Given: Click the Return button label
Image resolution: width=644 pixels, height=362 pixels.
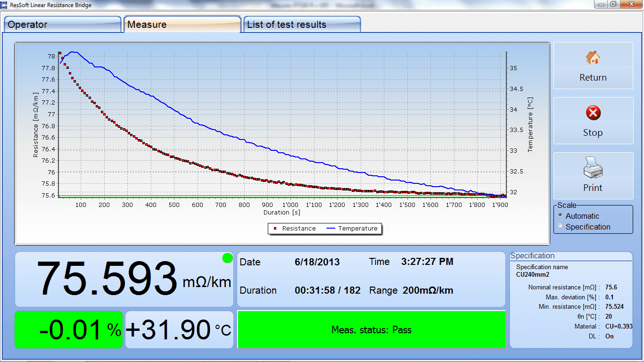Looking at the screenshot, I should click(x=593, y=78).
